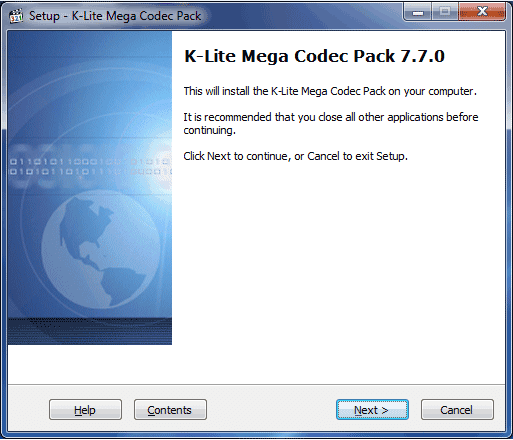Click the K-Lite clapperboard icon in title bar
Image resolution: width=513 pixels, height=440 pixels.
point(16,16)
